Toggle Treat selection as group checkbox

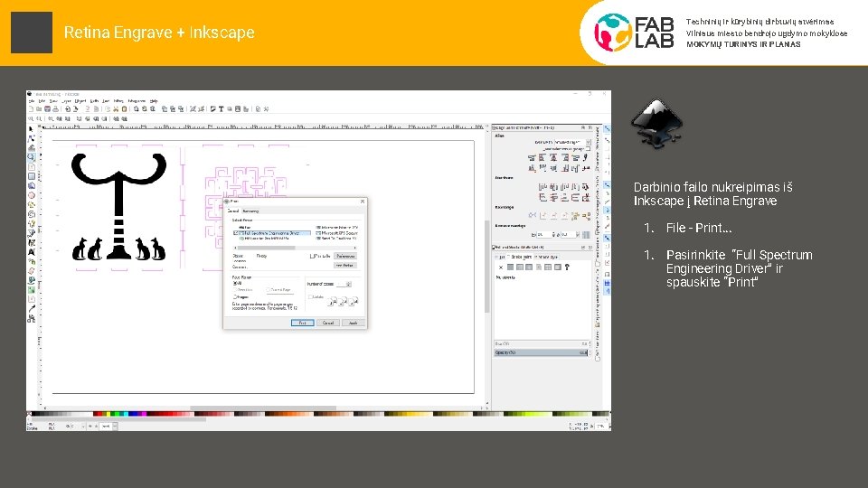tap(589, 149)
